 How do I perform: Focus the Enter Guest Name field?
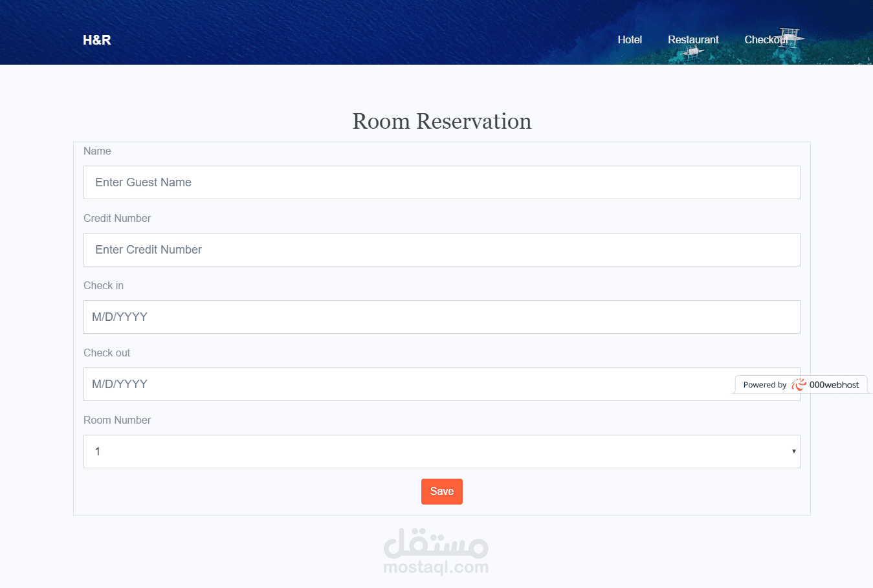pos(442,182)
